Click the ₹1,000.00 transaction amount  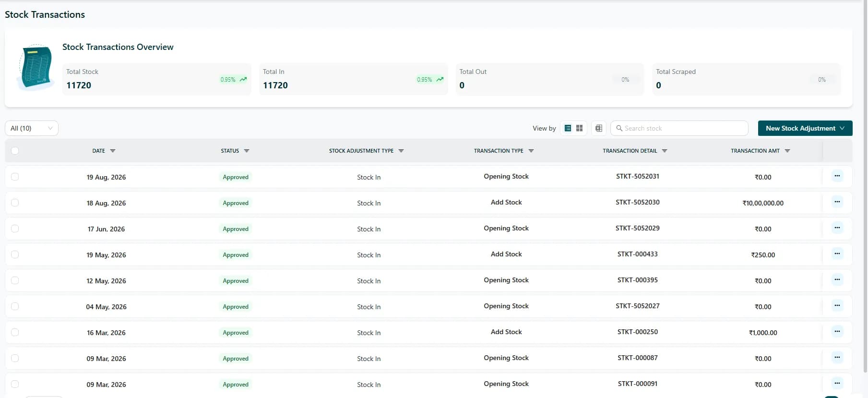(x=763, y=333)
